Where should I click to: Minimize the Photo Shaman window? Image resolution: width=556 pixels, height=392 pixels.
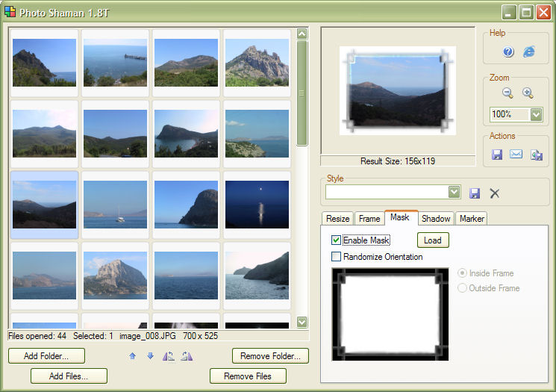509,13
